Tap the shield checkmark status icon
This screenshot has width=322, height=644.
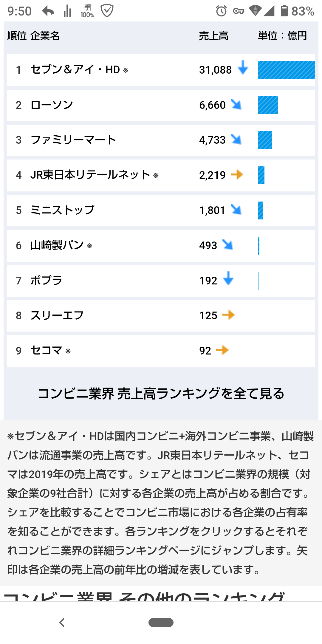(107, 11)
